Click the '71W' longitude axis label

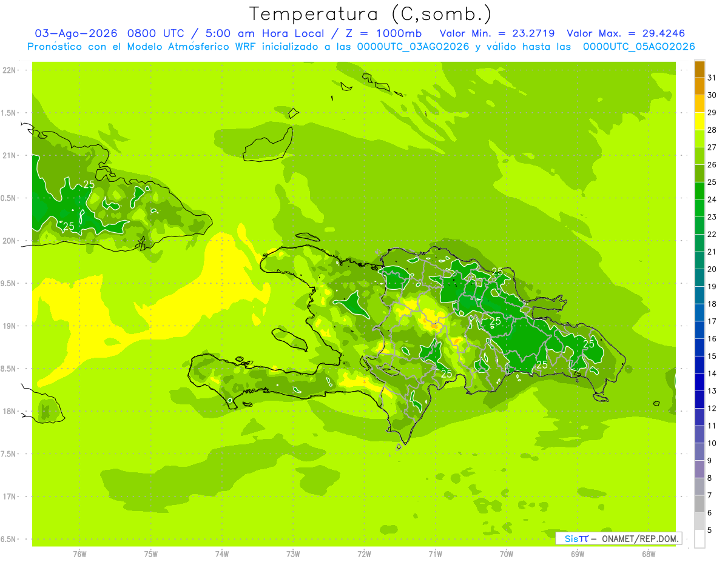tap(435, 554)
